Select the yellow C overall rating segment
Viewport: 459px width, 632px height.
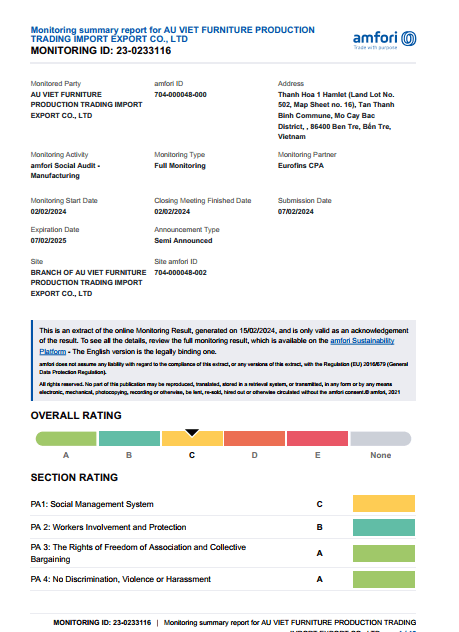tap(192, 439)
